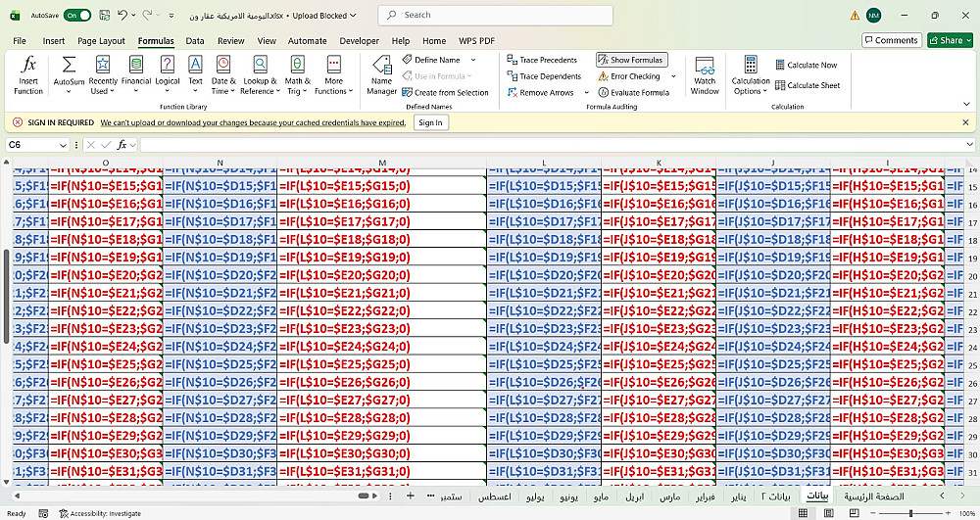
Task: Open Logical functions library
Action: 168,65
